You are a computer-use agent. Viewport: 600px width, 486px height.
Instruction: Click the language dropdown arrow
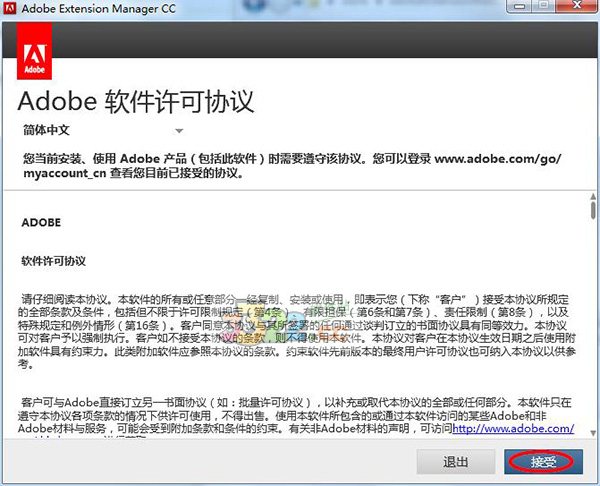point(179,131)
